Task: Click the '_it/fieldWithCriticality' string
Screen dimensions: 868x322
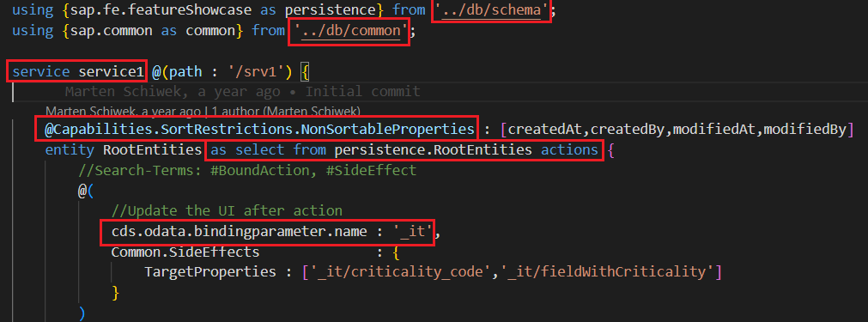Action: [608, 271]
